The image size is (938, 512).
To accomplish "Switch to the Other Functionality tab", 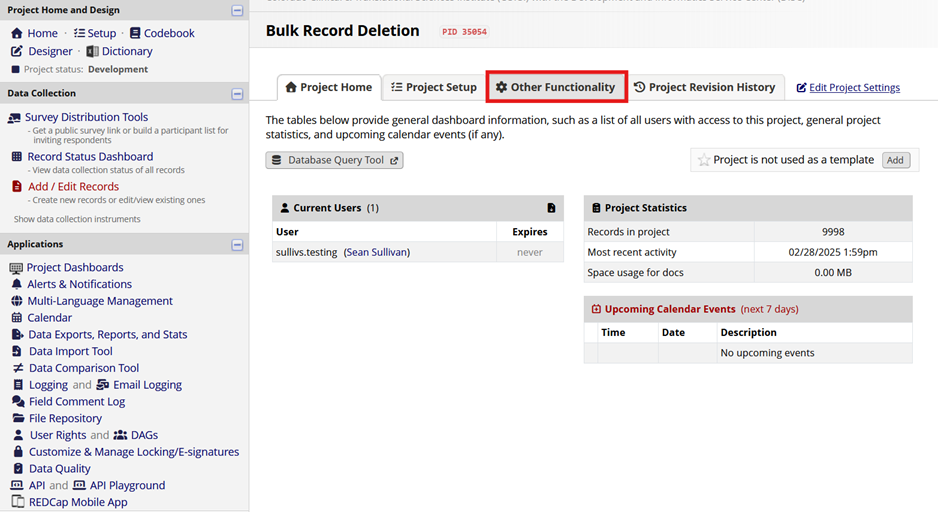I will [556, 87].
